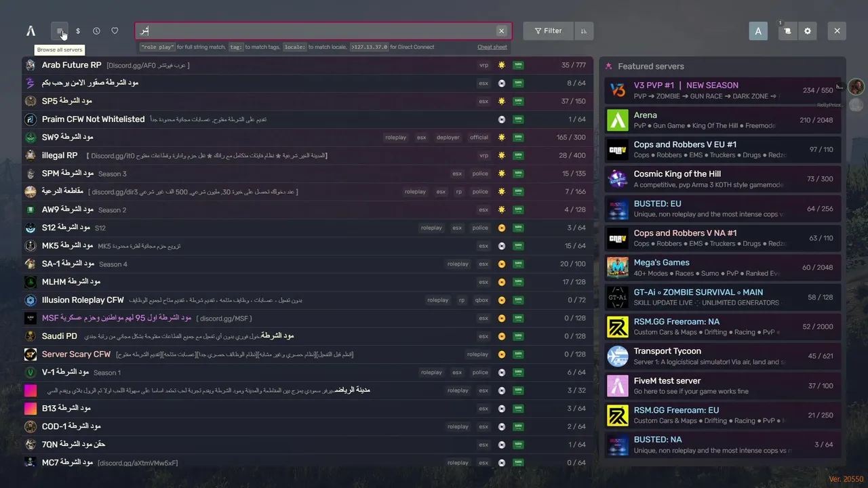Open Cosmic King of the Hill

[x=723, y=179]
